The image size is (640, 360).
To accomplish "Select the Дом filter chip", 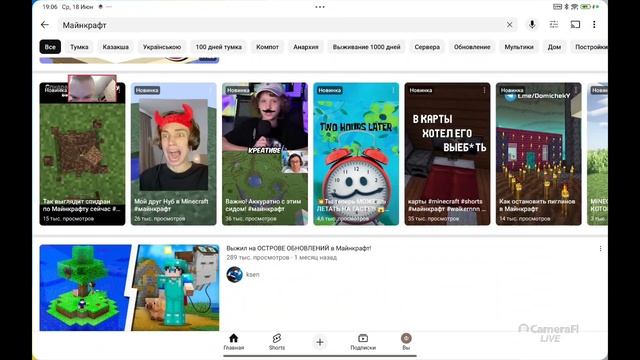I will pyautogui.click(x=554, y=47).
